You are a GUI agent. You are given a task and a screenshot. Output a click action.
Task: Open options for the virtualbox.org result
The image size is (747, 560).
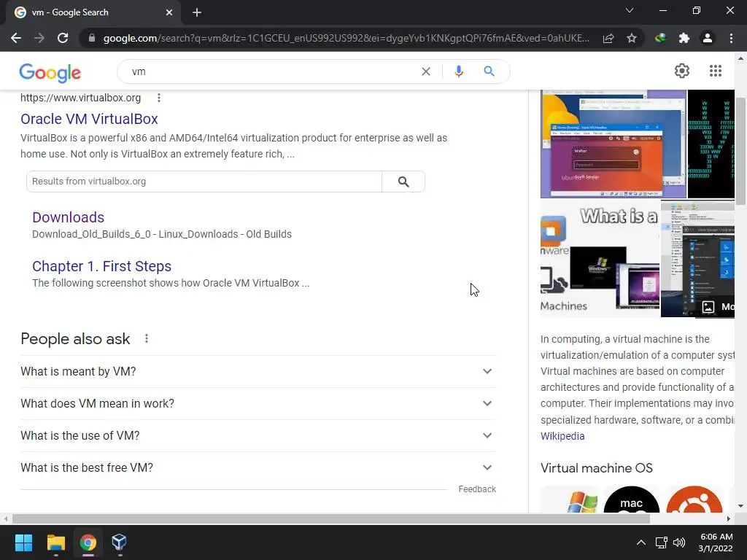pyautogui.click(x=158, y=98)
